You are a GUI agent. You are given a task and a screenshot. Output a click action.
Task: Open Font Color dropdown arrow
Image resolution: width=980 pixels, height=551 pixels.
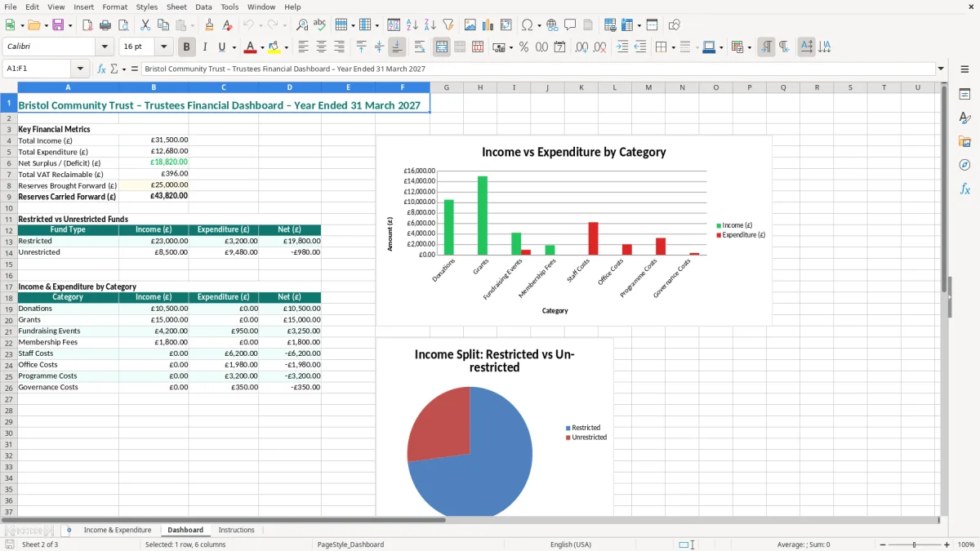click(x=262, y=47)
